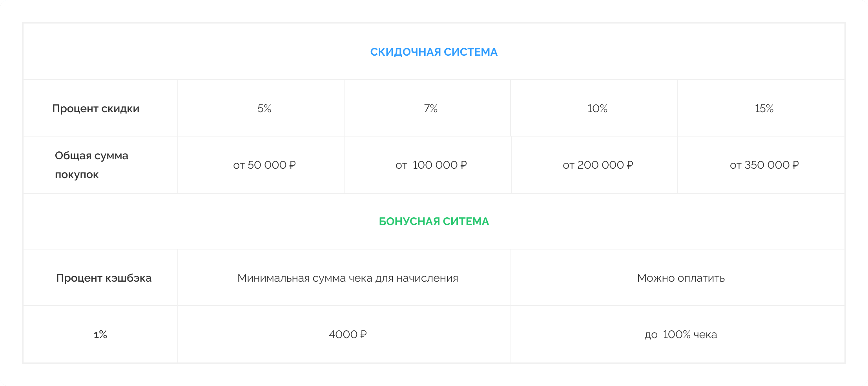Select the от 100 000 ₽ cell
This screenshot has width=868, height=386.
coord(431,165)
